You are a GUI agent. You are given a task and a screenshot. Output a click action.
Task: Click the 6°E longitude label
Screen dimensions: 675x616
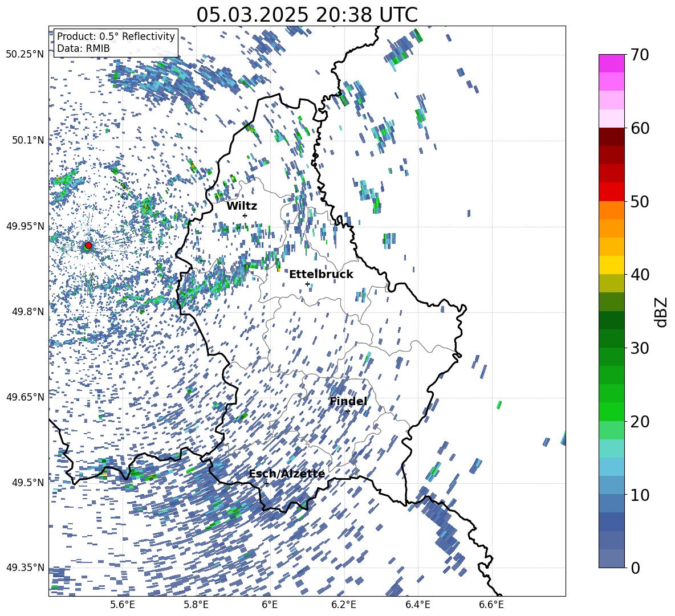(270, 605)
